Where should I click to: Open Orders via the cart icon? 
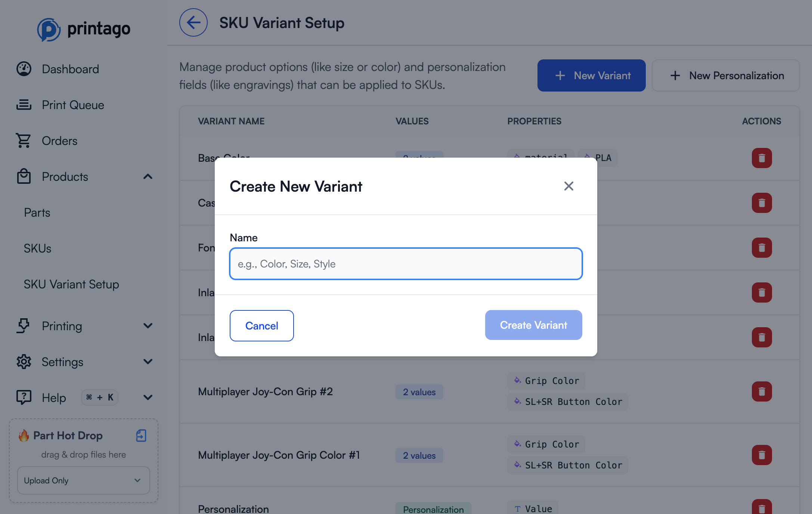point(24,140)
